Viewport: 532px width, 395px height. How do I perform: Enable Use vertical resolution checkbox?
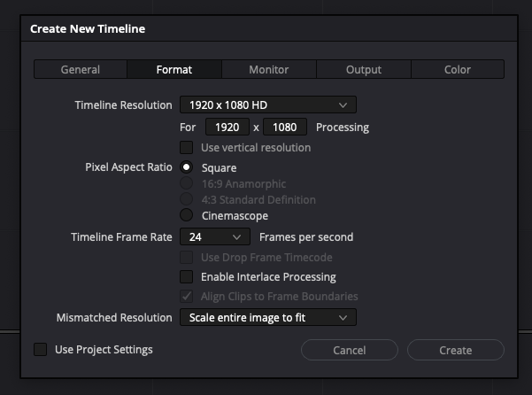pos(187,148)
